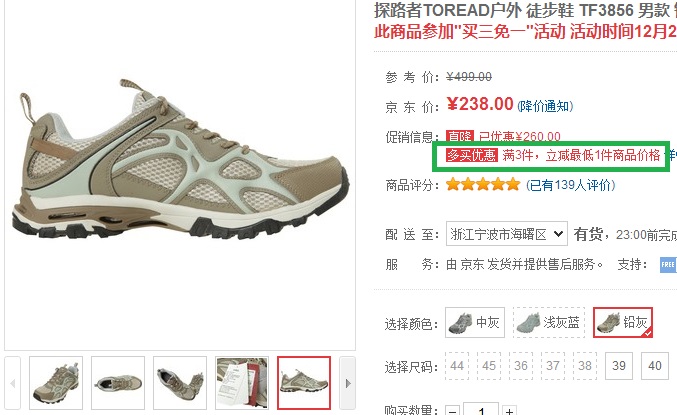Image resolution: width=677 pixels, height=415 pixels.
Task: Click the five-star product rating icons
Action: (x=483, y=185)
